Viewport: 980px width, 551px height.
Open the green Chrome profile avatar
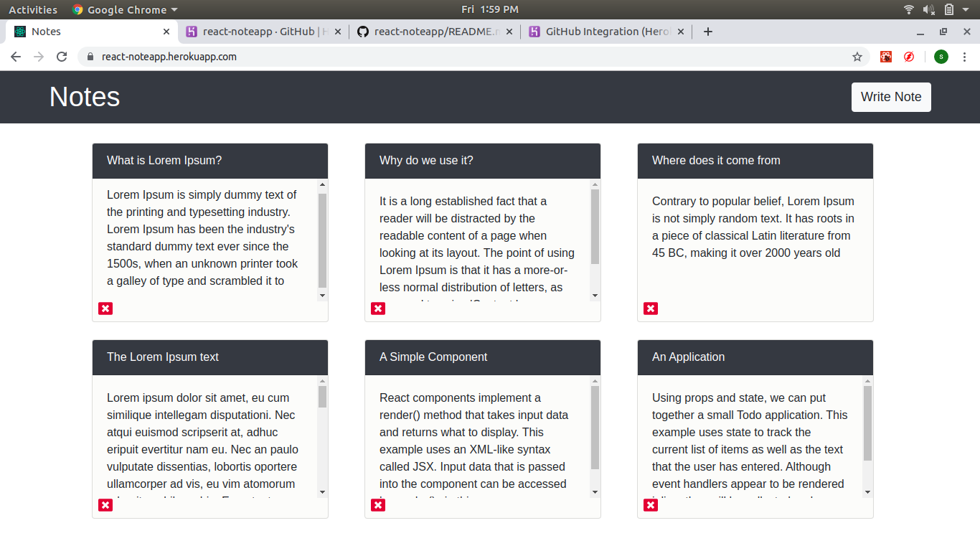(941, 57)
